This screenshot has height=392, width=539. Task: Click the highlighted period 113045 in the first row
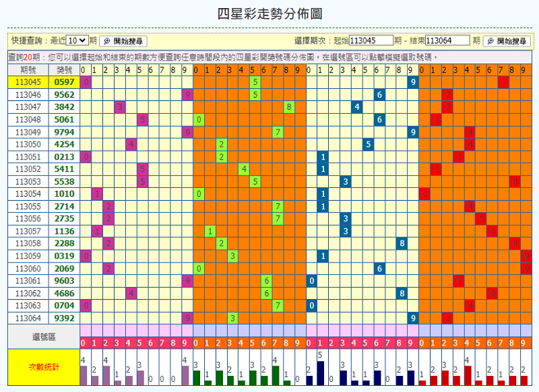pyautogui.click(x=28, y=82)
